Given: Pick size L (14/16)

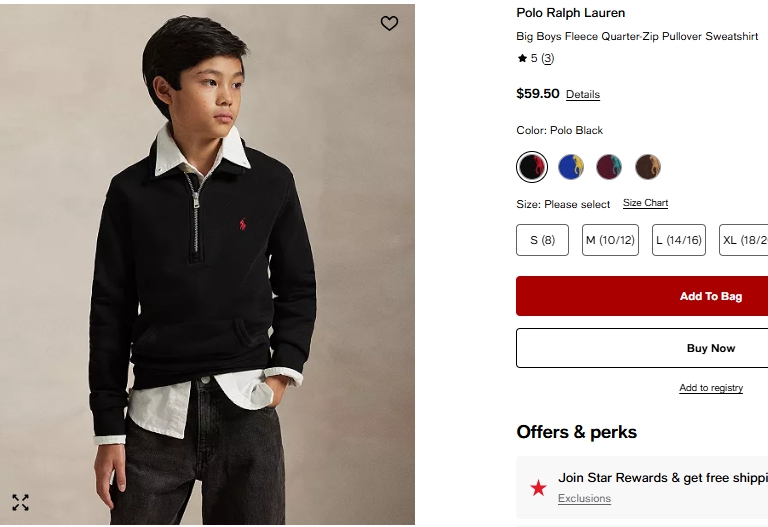Looking at the screenshot, I should point(679,240).
